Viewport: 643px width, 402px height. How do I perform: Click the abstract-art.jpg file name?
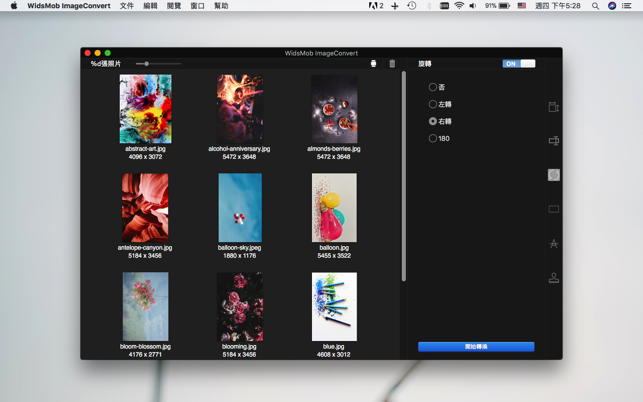146,149
